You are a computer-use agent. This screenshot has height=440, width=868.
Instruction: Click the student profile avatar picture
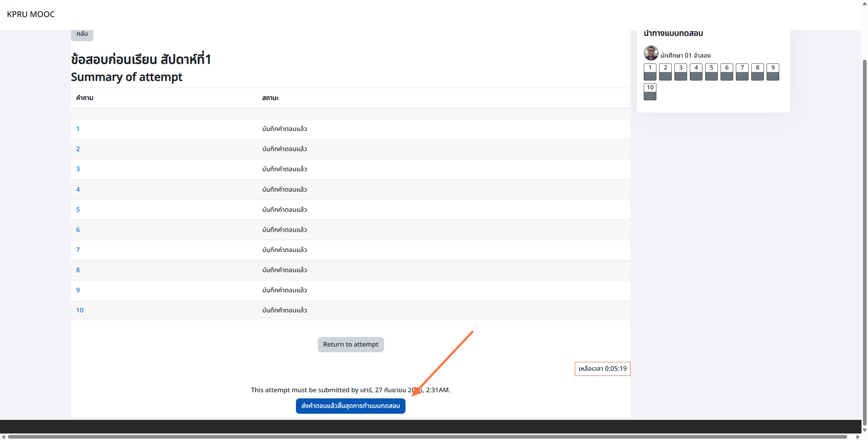pyautogui.click(x=651, y=53)
